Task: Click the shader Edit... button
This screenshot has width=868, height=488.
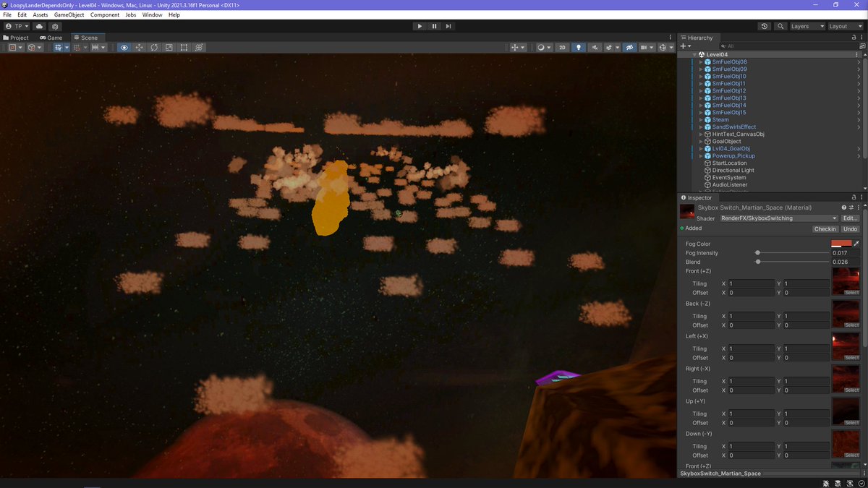Action: pyautogui.click(x=850, y=218)
